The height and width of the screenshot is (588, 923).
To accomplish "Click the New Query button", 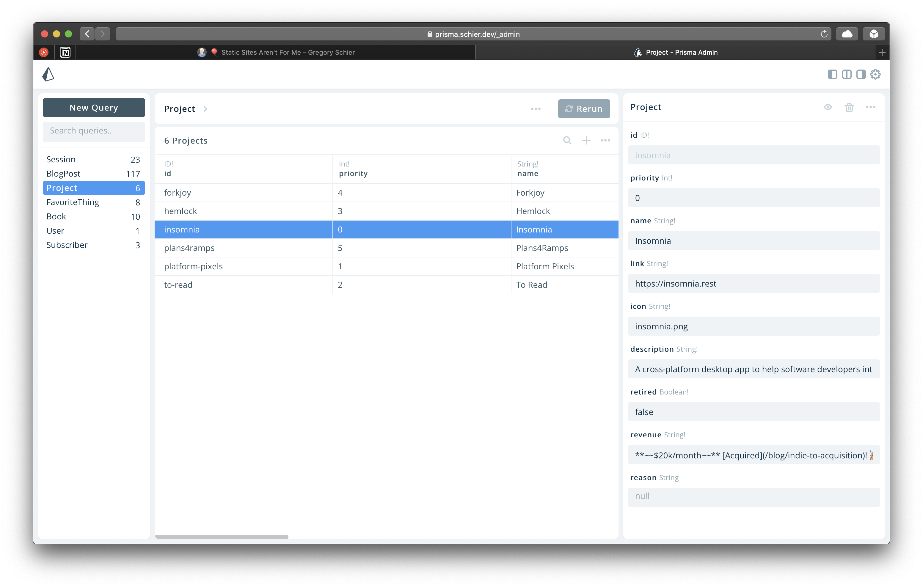I will tap(94, 108).
